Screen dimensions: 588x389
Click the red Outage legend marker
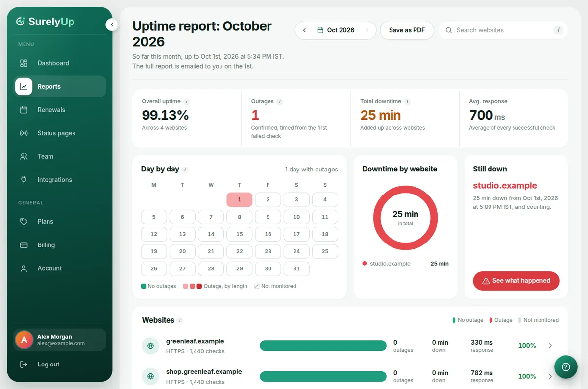(x=490, y=320)
